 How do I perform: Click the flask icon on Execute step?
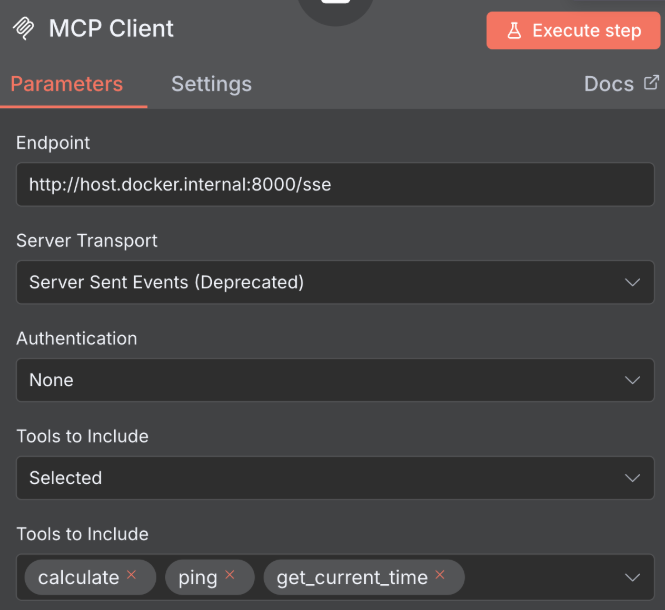click(514, 31)
